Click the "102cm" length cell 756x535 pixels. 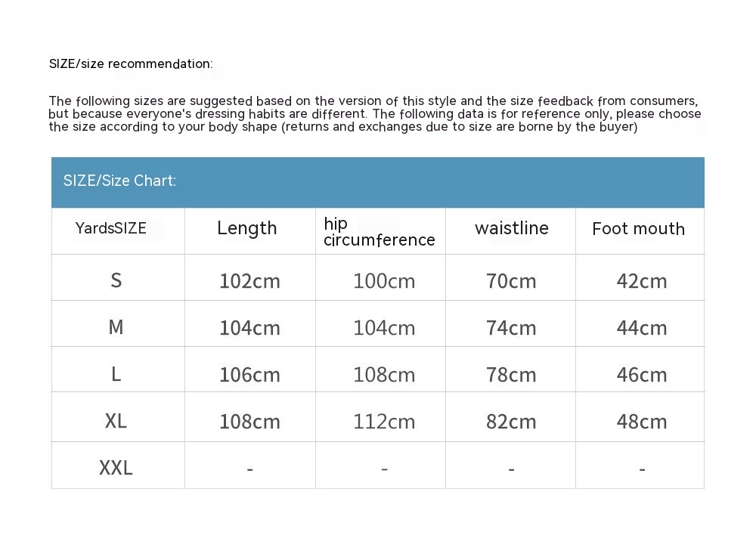tap(249, 281)
